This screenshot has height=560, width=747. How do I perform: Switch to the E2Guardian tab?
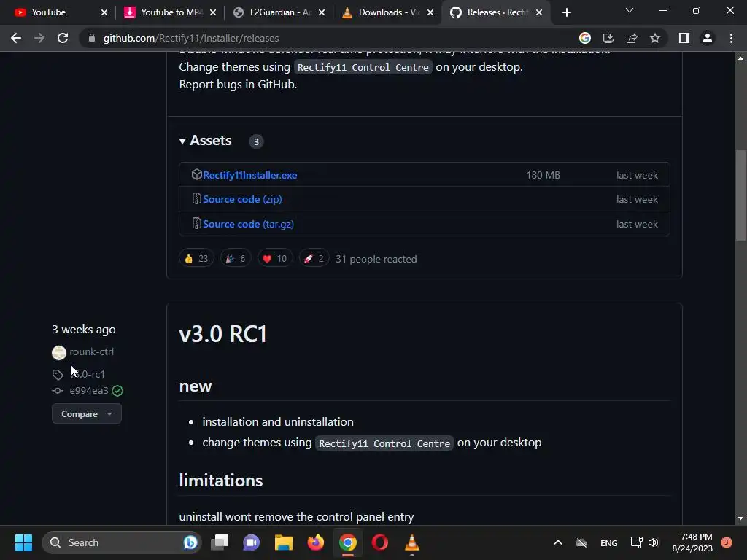point(278,12)
